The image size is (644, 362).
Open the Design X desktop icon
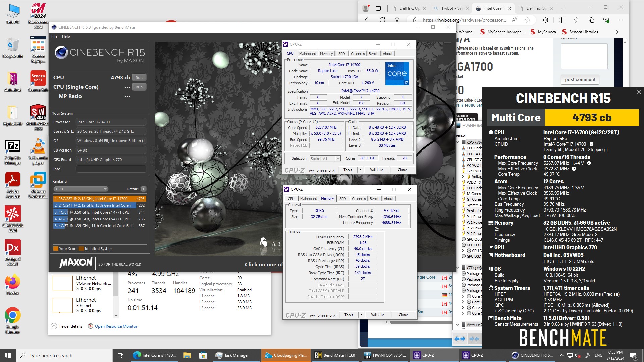pos(13,253)
